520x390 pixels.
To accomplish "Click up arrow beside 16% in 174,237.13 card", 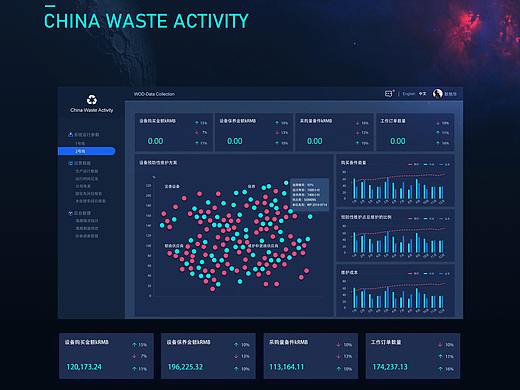I will [x=440, y=369].
